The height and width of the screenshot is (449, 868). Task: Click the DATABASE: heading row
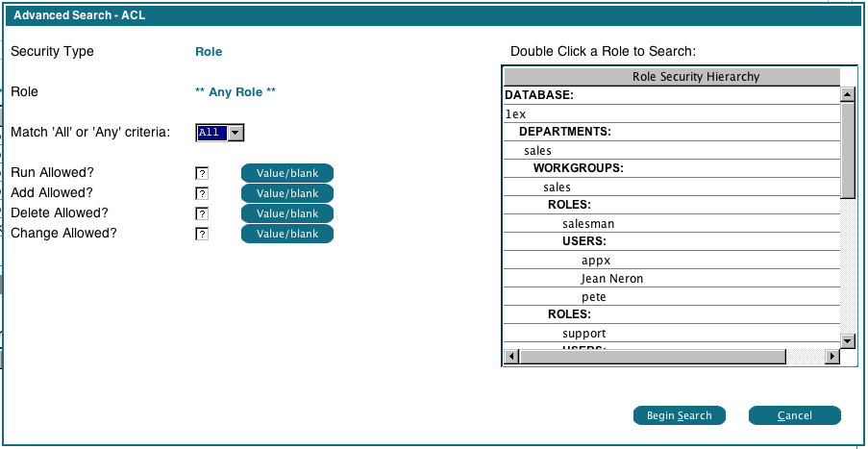672,95
